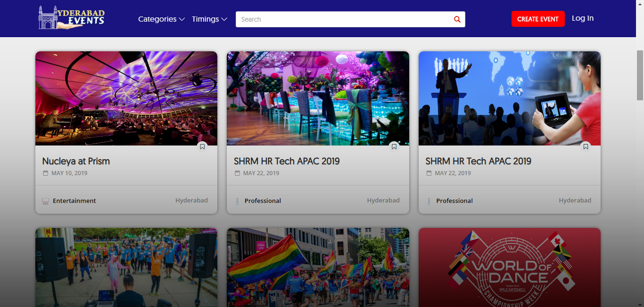Click calendar icon beside May 10, 2019
Image resolution: width=644 pixels, height=307 pixels.
pos(46,173)
